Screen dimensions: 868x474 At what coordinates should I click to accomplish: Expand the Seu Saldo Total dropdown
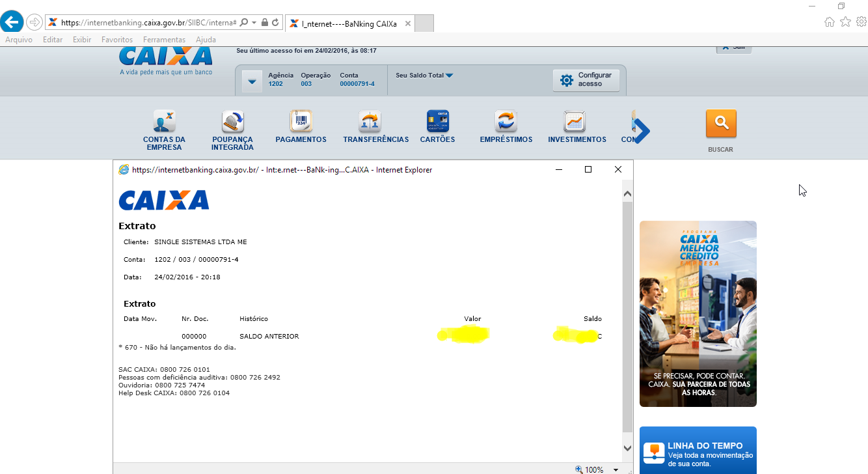pyautogui.click(x=450, y=76)
